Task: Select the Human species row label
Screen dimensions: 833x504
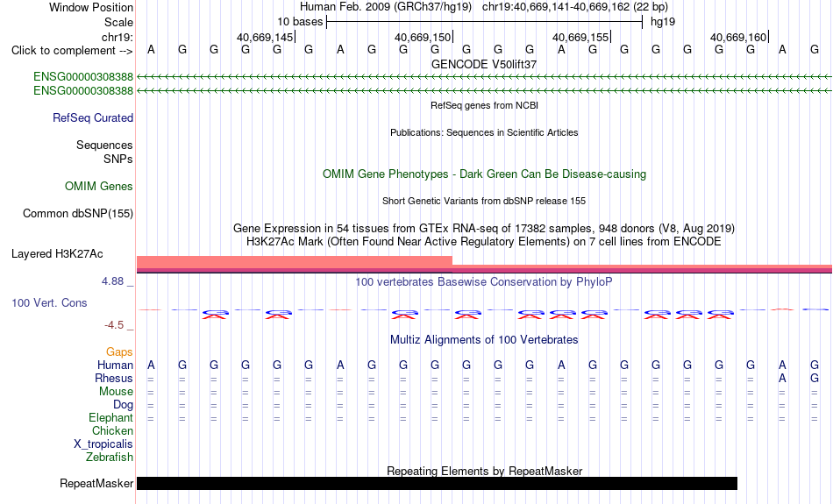Action: pos(115,365)
